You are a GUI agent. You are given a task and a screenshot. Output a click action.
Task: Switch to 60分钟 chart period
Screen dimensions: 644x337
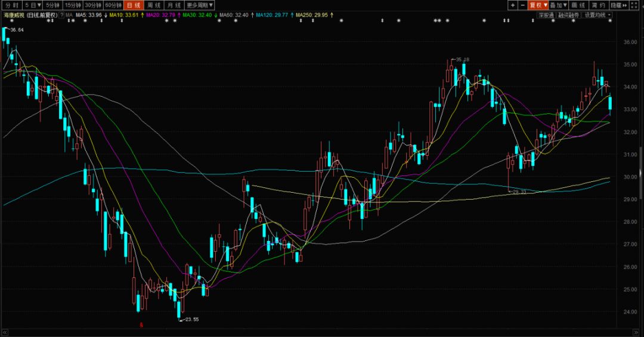click(x=113, y=5)
